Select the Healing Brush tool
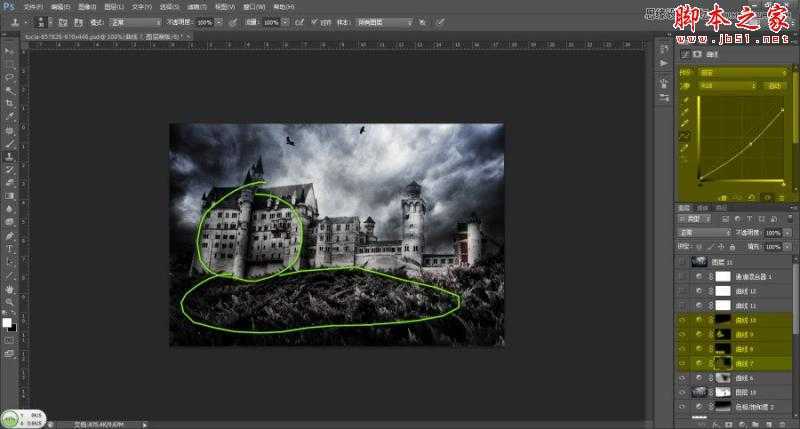Screen dimensions: 800x429 click(9, 131)
